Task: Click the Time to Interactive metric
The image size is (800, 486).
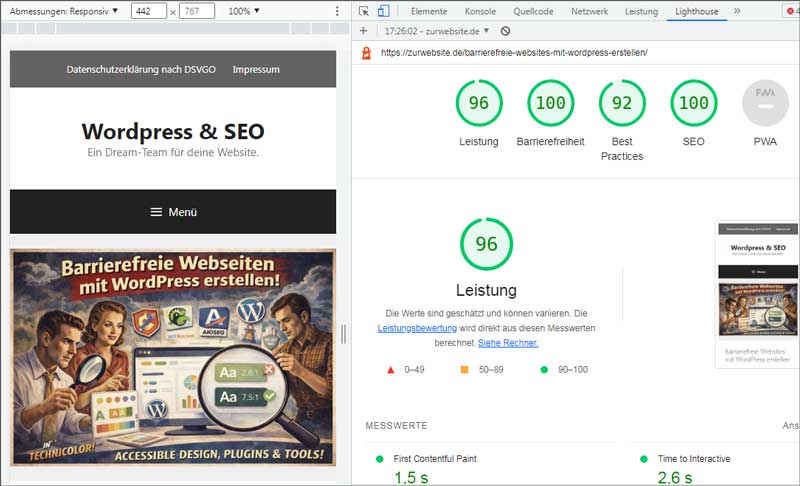Action: coord(693,458)
